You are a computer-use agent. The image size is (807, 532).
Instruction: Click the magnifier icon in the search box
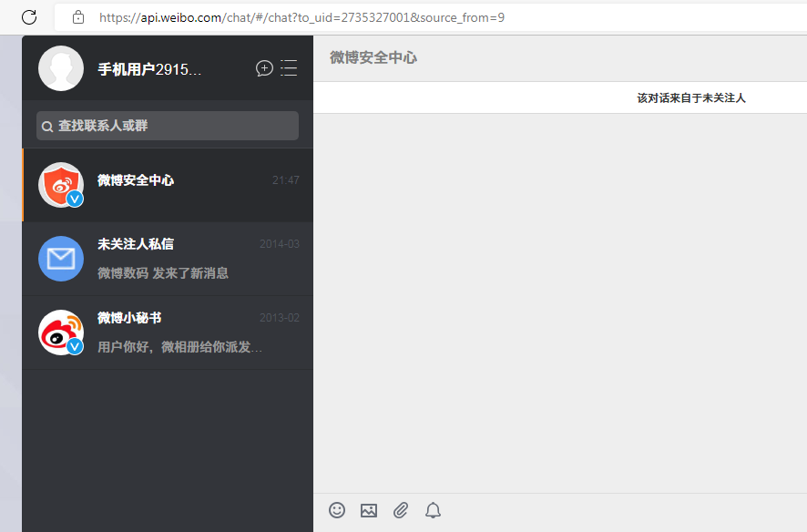(x=47, y=127)
